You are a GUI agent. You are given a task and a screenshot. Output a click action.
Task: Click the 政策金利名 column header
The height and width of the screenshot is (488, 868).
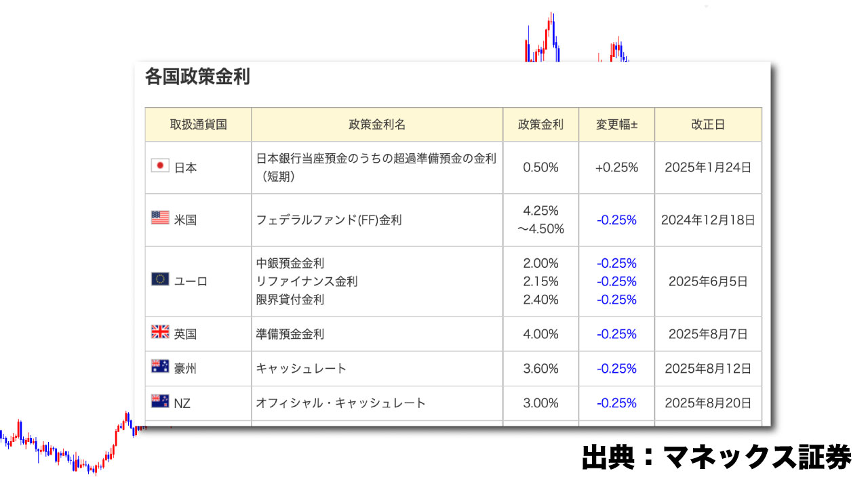click(x=377, y=125)
